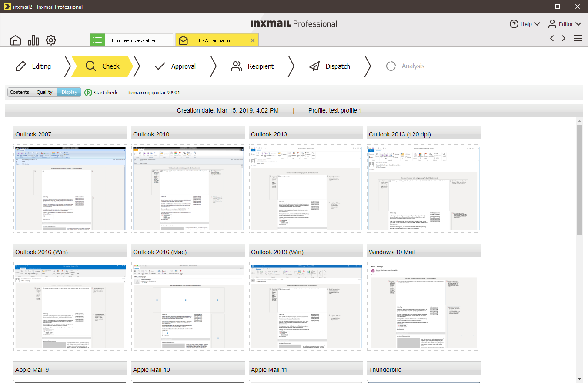
Task: Click the Windows 10 Mail header label
Action: click(x=424, y=252)
